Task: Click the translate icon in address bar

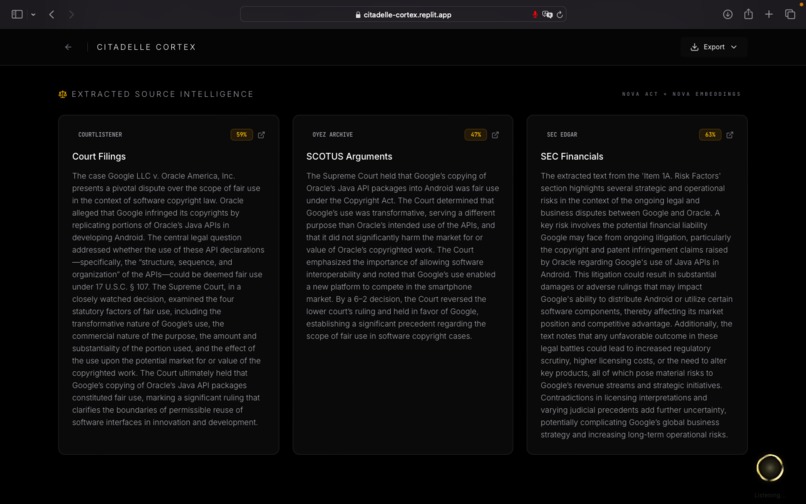Action: (547, 14)
